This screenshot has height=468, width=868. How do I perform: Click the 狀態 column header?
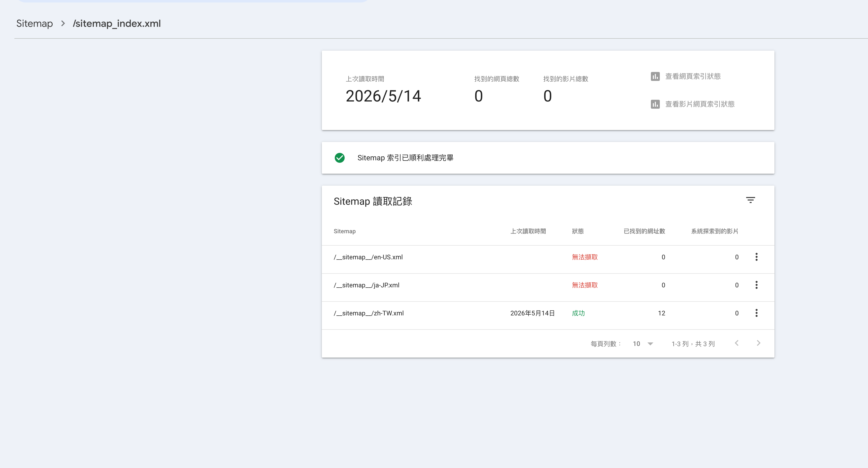[577, 231]
